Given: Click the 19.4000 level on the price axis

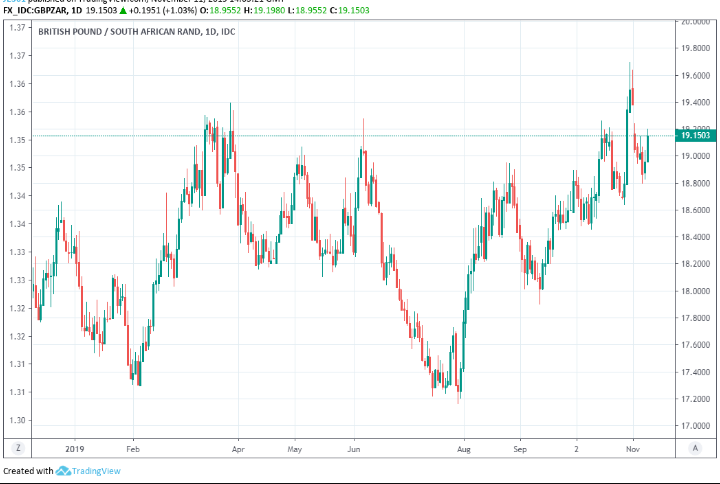Looking at the screenshot, I should [x=695, y=102].
